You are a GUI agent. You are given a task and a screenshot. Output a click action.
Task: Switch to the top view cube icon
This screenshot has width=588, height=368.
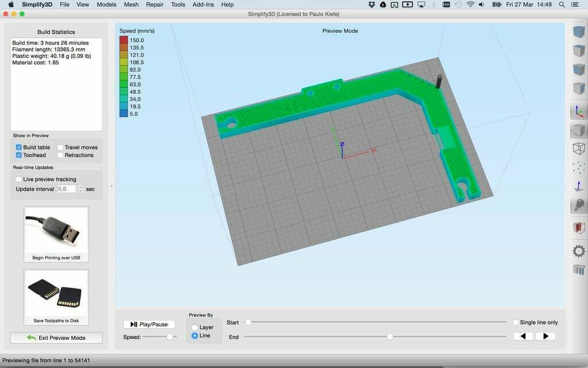coord(579,51)
